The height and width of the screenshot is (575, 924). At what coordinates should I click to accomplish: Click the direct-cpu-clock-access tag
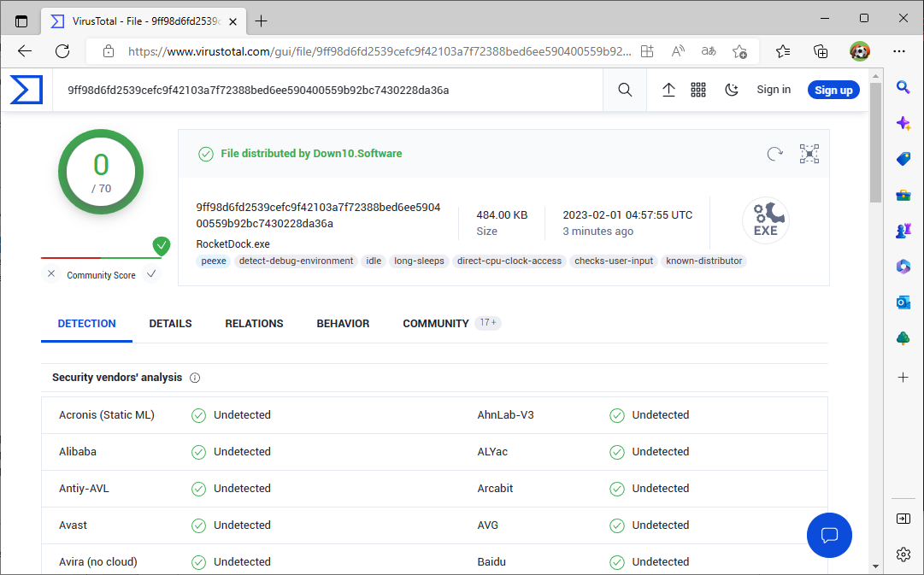coord(509,261)
